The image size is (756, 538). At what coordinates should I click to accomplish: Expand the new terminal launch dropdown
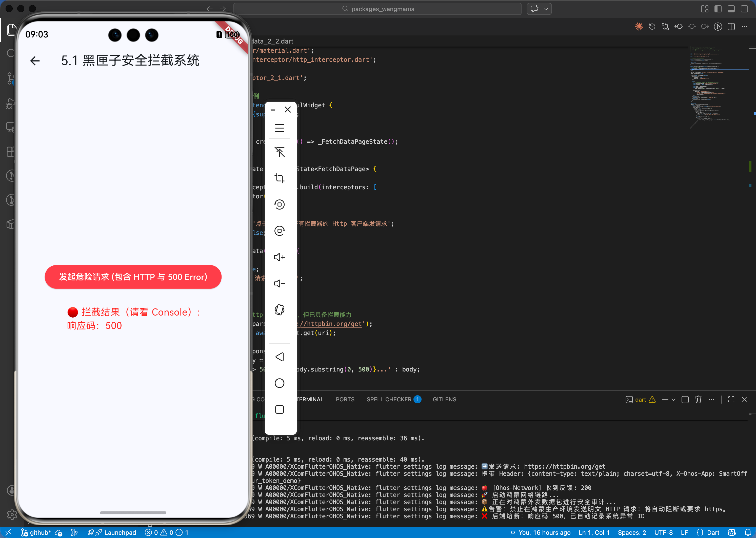click(x=673, y=400)
